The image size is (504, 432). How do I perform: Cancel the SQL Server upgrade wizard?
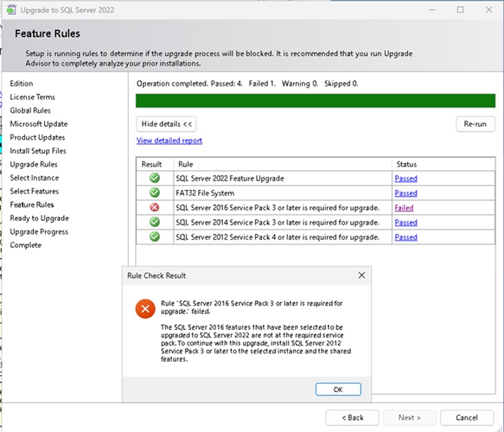point(467,417)
